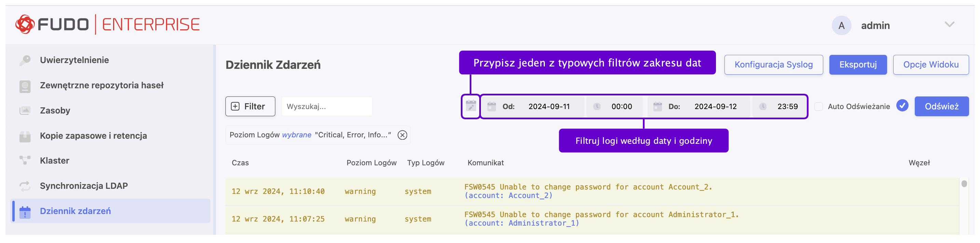Image resolution: width=980 pixels, height=243 pixels.
Task: Click the Wyszukaj search field
Action: (327, 107)
